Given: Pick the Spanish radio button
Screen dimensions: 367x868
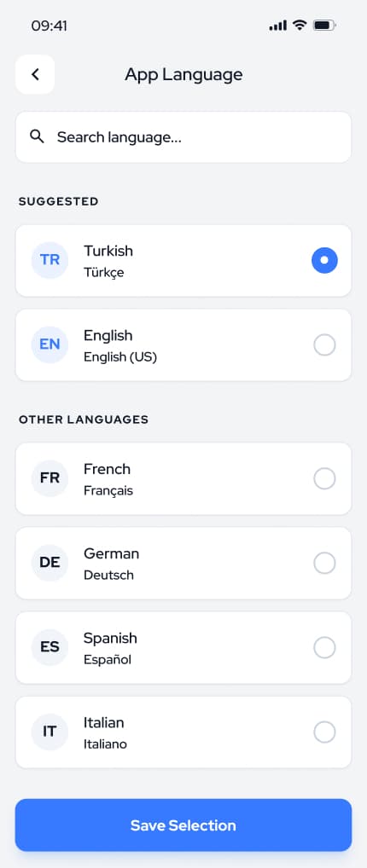Looking at the screenshot, I should point(325,648).
